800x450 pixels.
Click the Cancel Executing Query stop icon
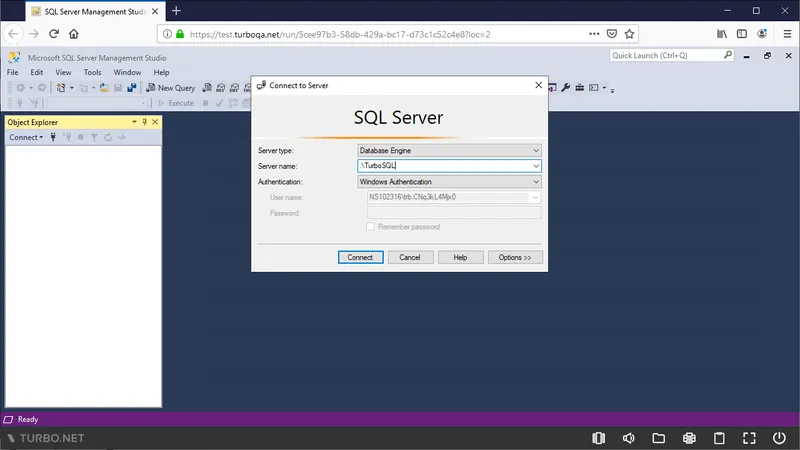pos(205,103)
